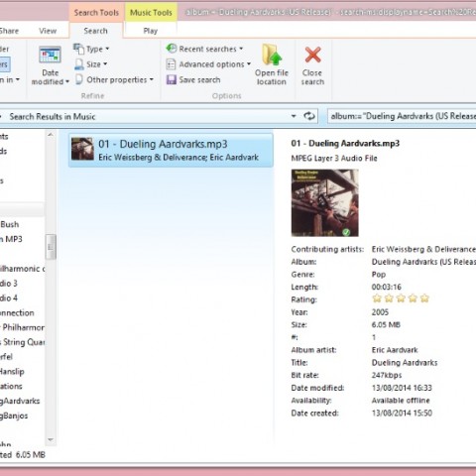Click the Title value Dueling Aardvarks
Screen dimensions: 476x476
[x=405, y=363]
